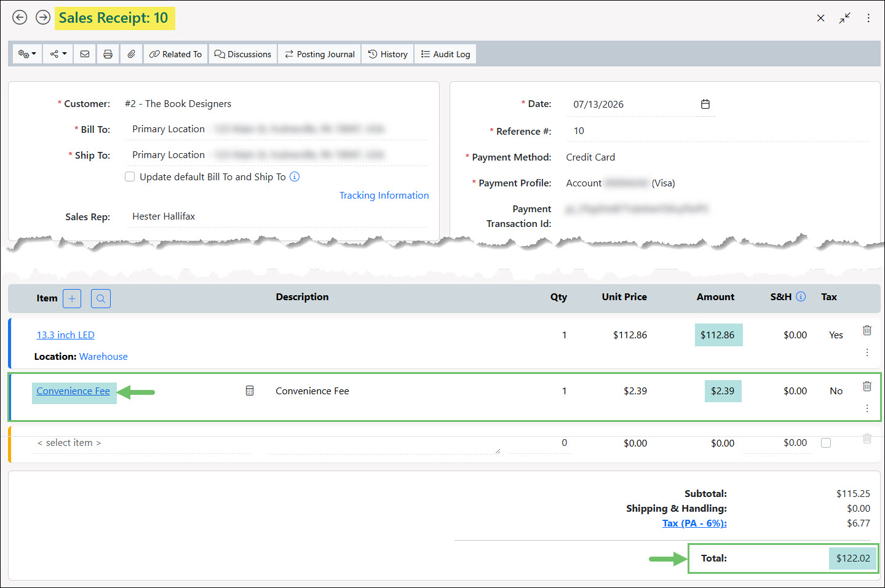Open Tracking Information link
Viewport: 885px width, 588px height.
pyautogui.click(x=384, y=195)
